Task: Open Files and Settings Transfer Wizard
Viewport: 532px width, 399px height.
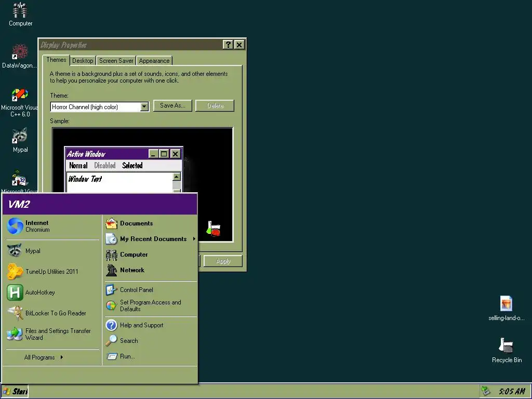Action: point(52,334)
